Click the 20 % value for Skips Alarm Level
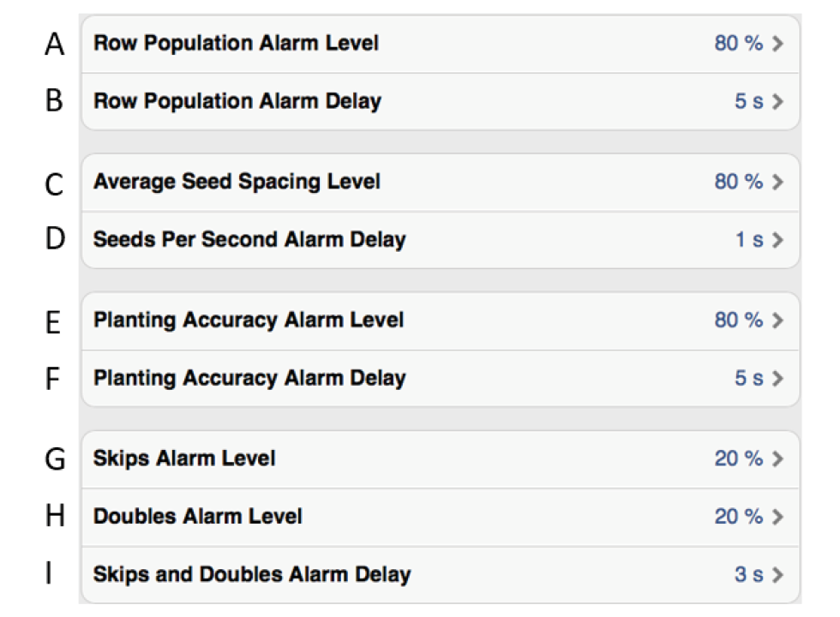The width and height of the screenshot is (840, 617). point(738,459)
